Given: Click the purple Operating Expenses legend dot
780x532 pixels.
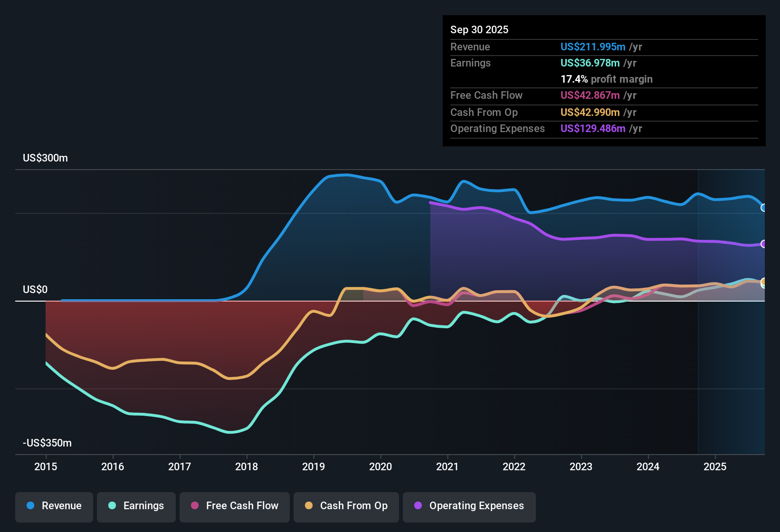Looking at the screenshot, I should pos(417,506).
